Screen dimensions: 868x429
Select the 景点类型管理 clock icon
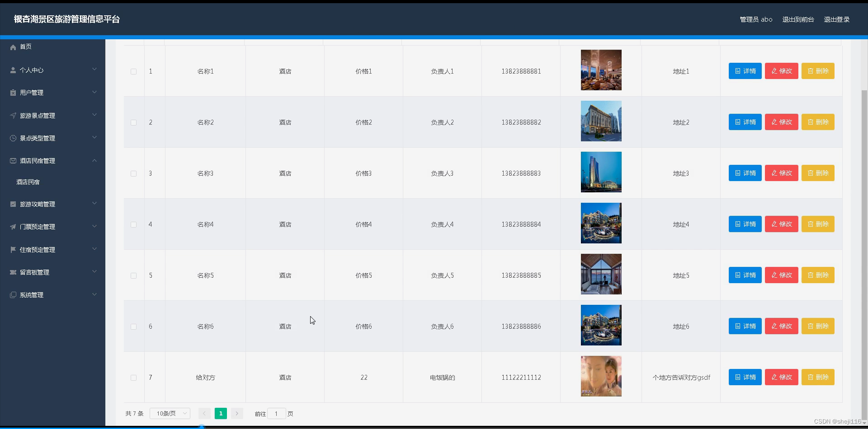pos(13,138)
